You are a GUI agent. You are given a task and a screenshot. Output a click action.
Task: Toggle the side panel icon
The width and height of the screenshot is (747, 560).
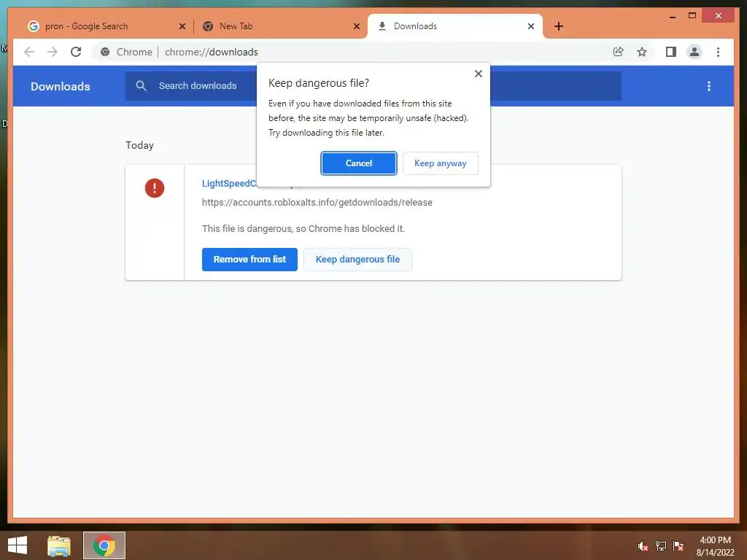pyautogui.click(x=671, y=52)
